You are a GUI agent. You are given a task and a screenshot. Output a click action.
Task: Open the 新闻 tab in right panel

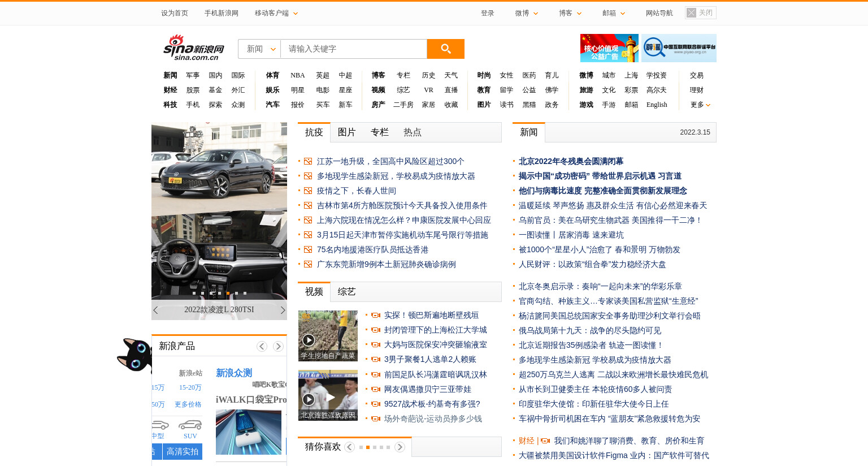[529, 132]
